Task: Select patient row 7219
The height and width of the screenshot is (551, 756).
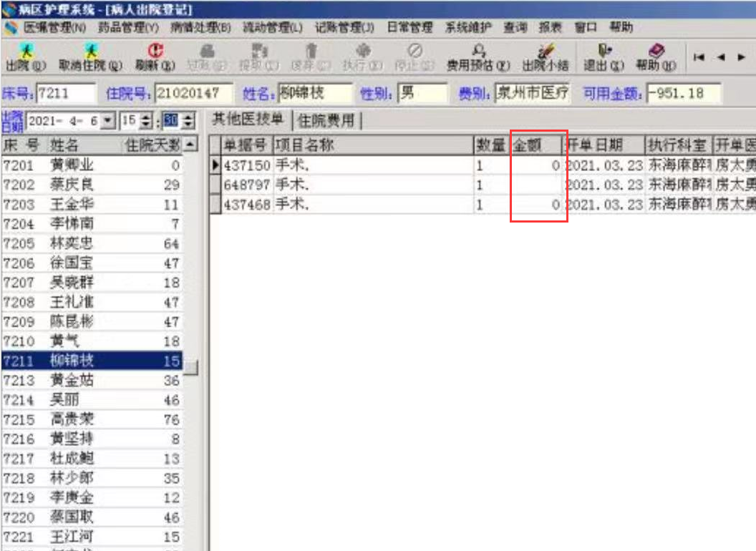Action: coord(92,497)
